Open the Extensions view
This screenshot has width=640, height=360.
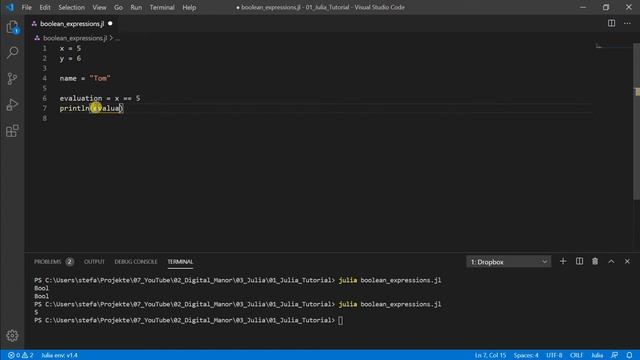click(x=12, y=131)
